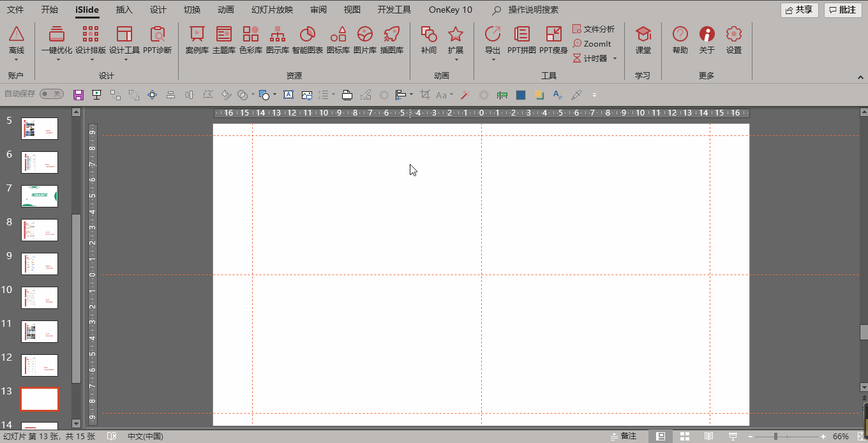Screen dimensions: 868x443
Task: Open the Aa font case dropdown arrow
Action: (451, 94)
